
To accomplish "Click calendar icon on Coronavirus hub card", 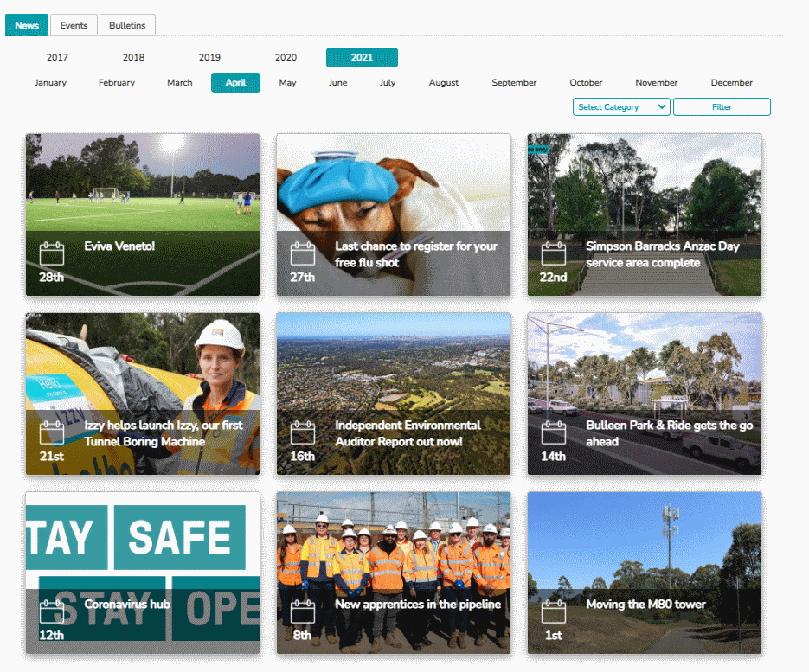I will coord(52,611).
